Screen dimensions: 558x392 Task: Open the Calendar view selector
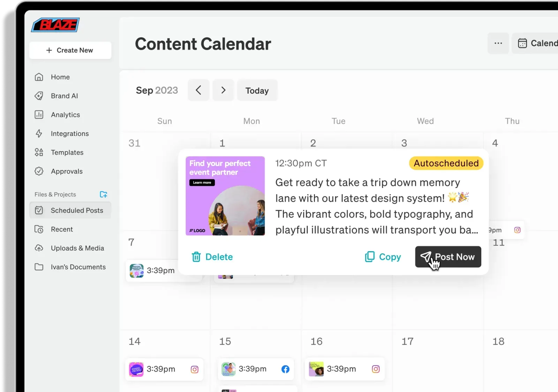[x=537, y=43]
